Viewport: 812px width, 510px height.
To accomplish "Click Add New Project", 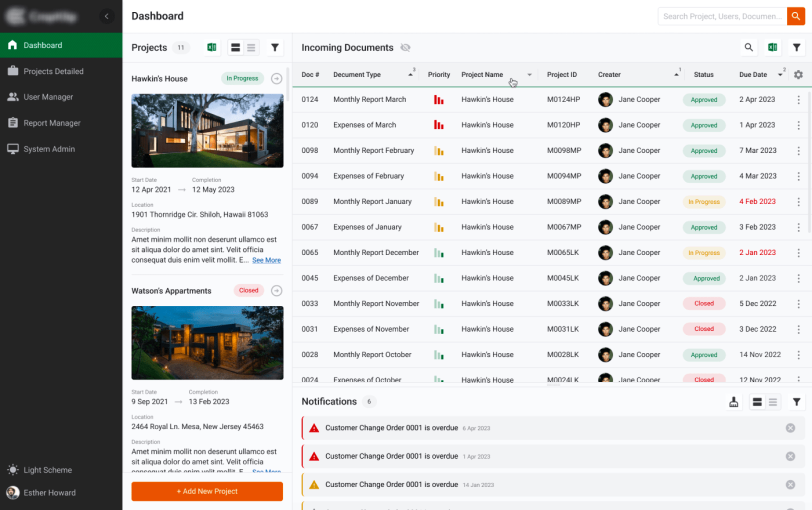I will (x=206, y=491).
